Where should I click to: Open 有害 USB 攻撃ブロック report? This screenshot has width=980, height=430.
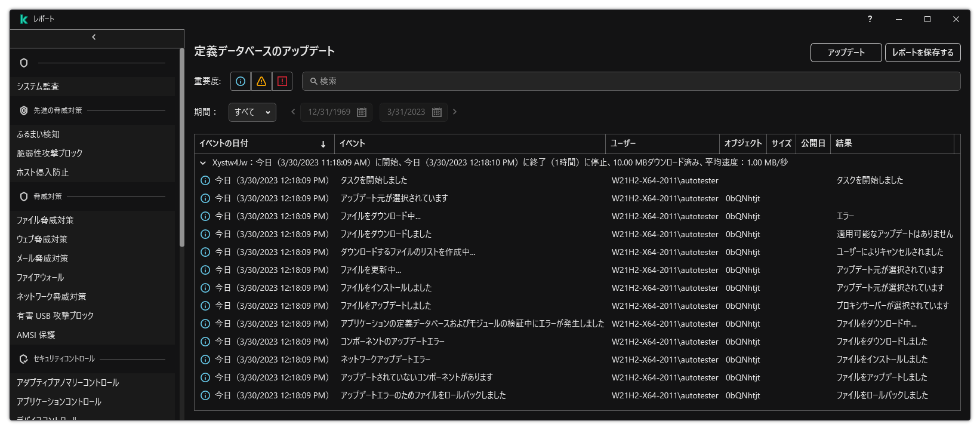(93, 316)
